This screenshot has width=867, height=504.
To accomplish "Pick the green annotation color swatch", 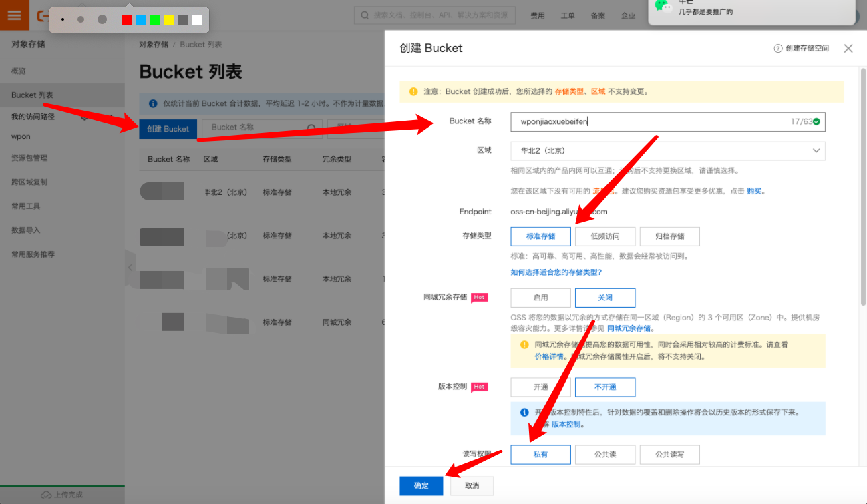I will pos(155,20).
